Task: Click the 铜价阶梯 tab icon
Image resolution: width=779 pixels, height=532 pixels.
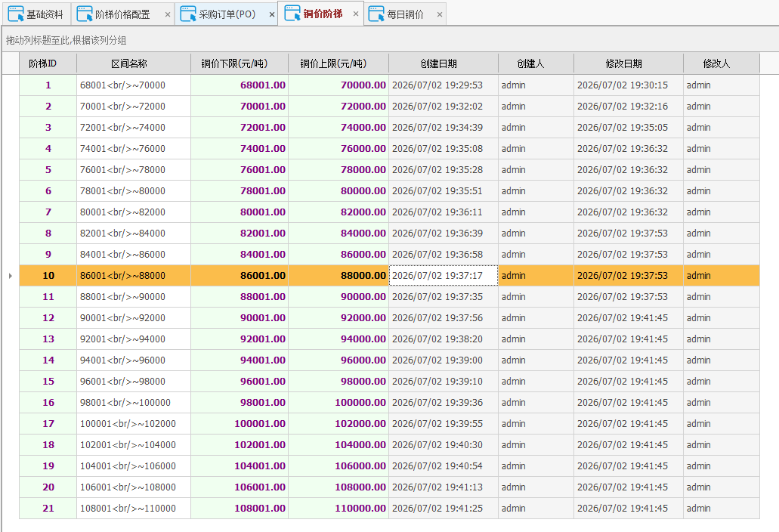Action: (x=292, y=14)
